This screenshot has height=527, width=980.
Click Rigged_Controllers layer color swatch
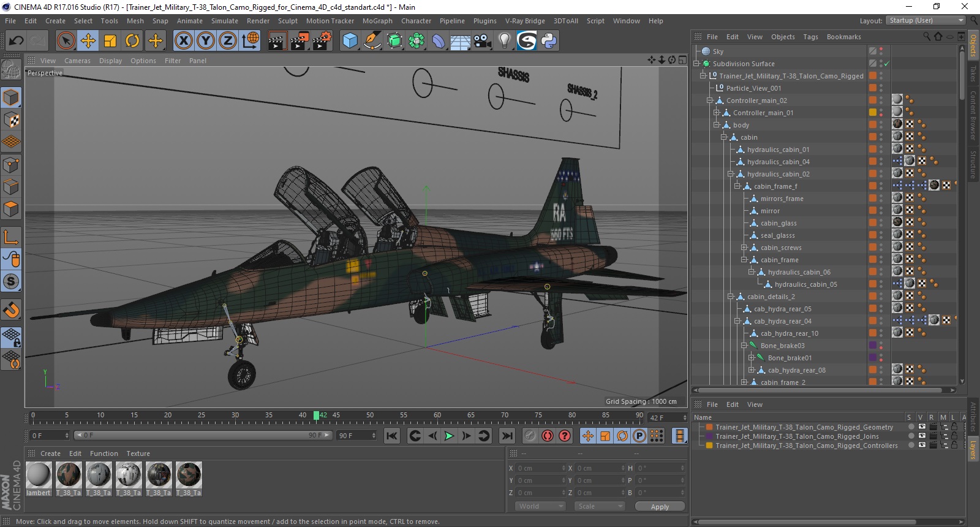709,445
